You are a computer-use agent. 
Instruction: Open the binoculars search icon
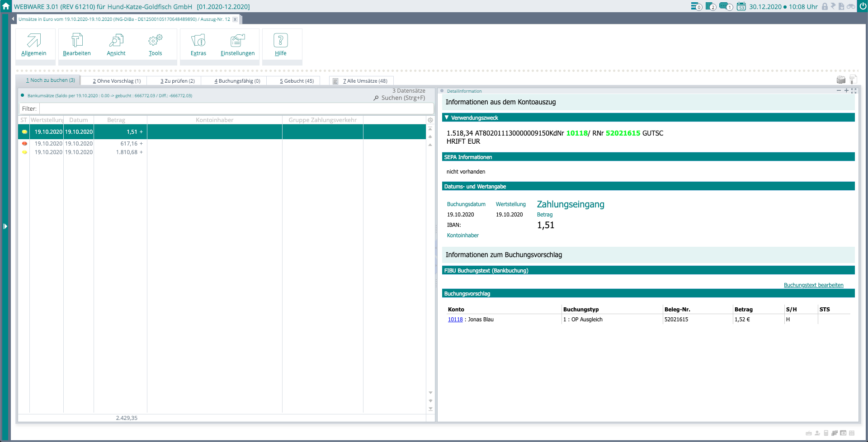pos(851,6)
